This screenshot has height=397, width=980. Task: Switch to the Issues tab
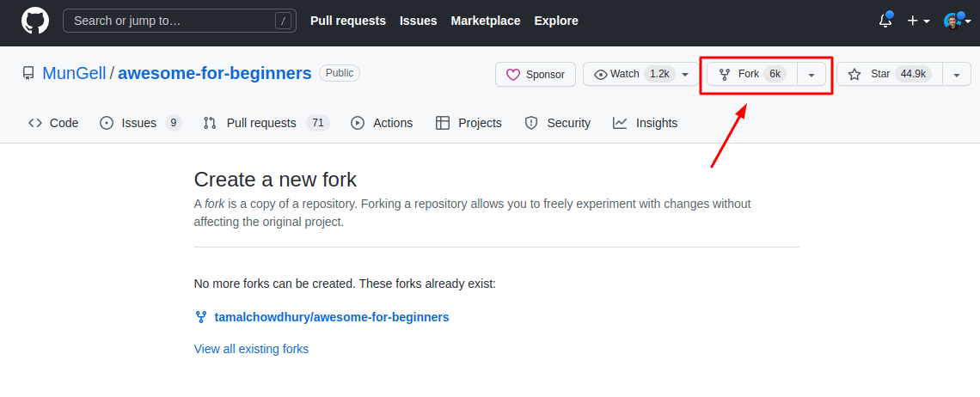140,123
